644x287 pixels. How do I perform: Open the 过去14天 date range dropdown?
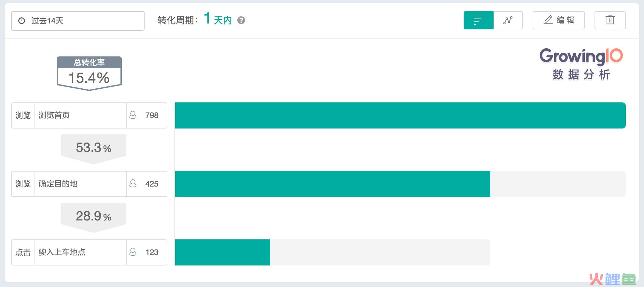tap(78, 21)
